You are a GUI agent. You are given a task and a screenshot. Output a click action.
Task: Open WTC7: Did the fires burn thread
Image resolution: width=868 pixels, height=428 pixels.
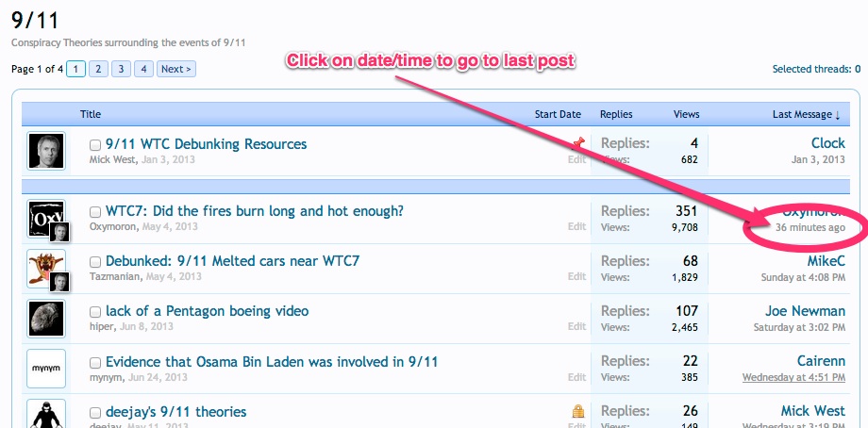[255, 211]
